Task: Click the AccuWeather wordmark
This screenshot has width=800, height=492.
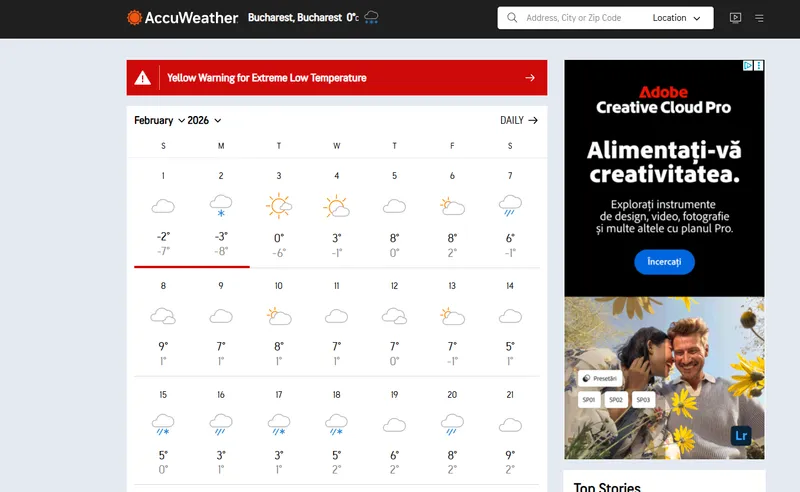Action: 191,18
